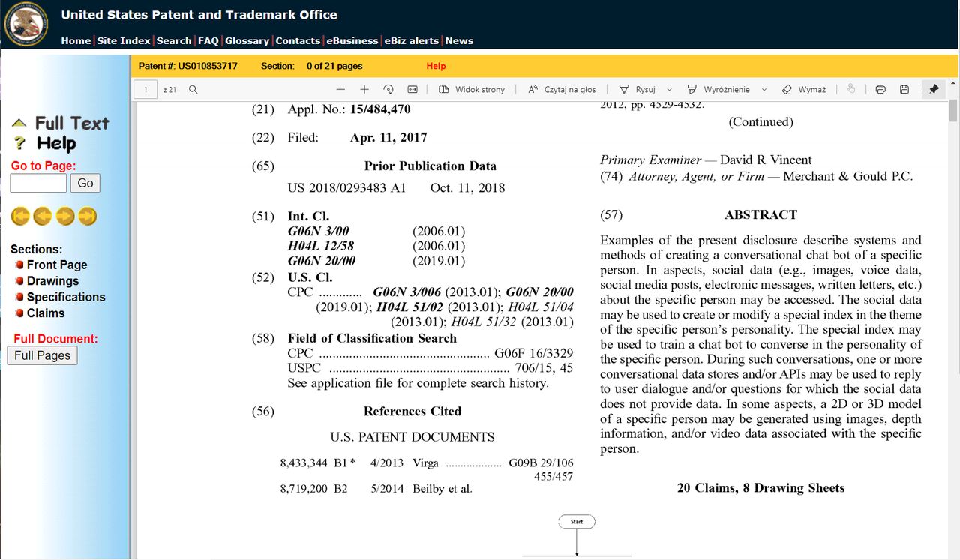
Task: Expand the Rysuj dropdown arrow
Action: 670,89
